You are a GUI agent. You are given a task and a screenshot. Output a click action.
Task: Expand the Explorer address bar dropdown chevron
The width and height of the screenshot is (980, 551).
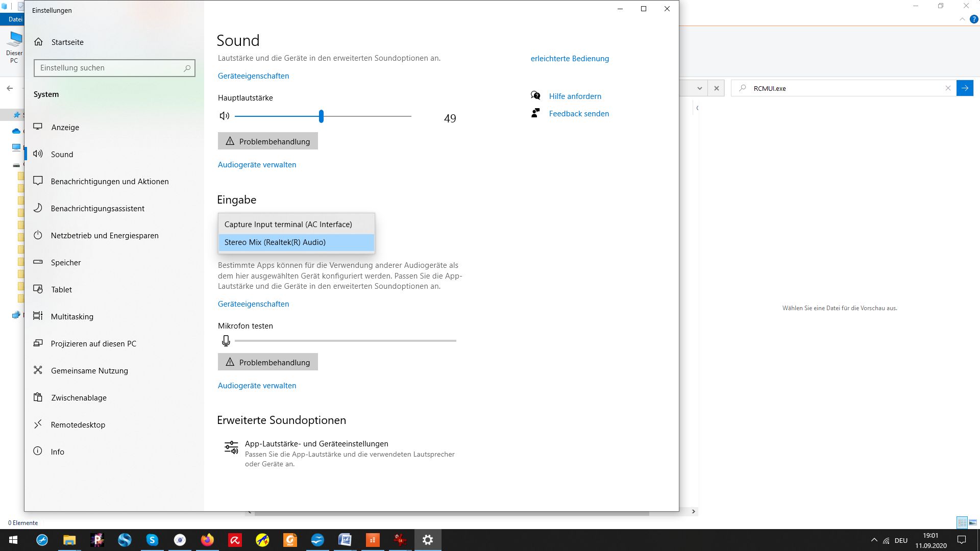click(x=699, y=88)
